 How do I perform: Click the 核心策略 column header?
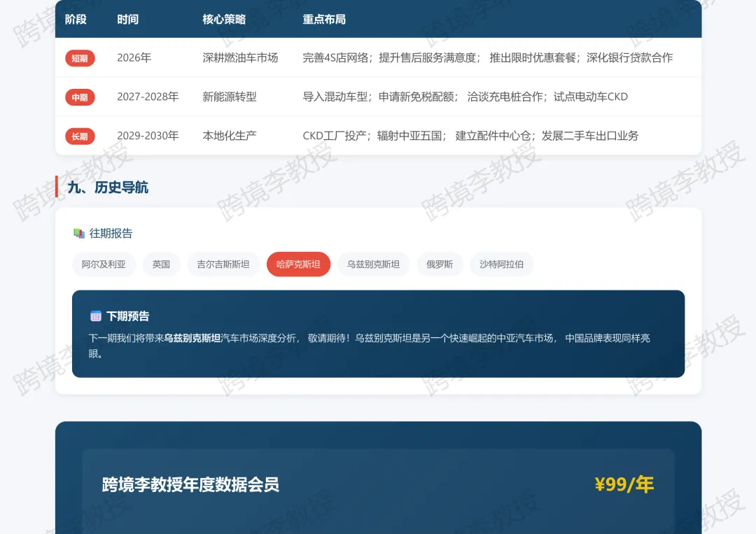tap(224, 20)
